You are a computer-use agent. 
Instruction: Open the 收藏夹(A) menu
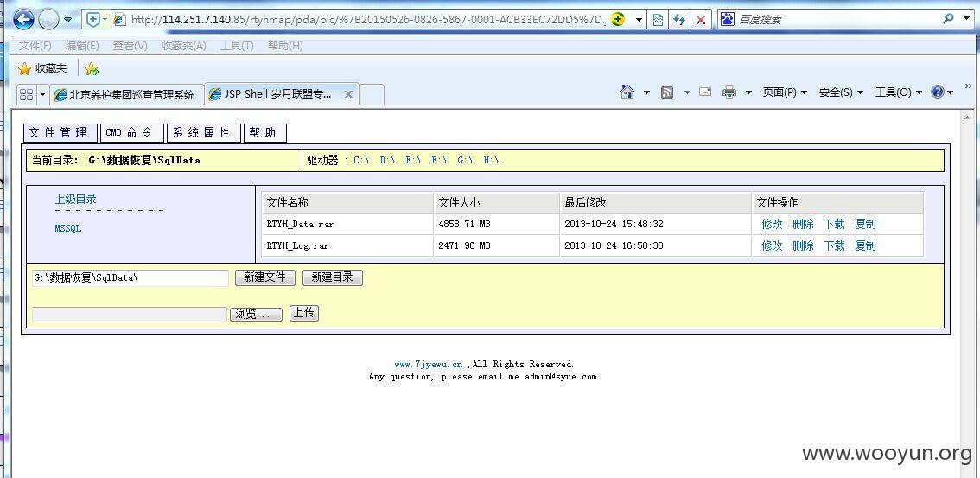pos(184,46)
